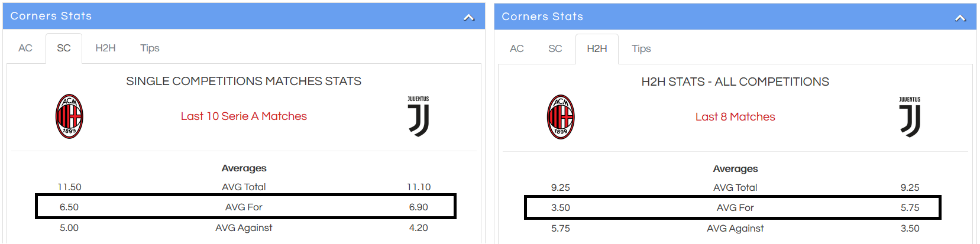
Task: Click the right Corners Stats header title
Action: pyautogui.click(x=542, y=17)
